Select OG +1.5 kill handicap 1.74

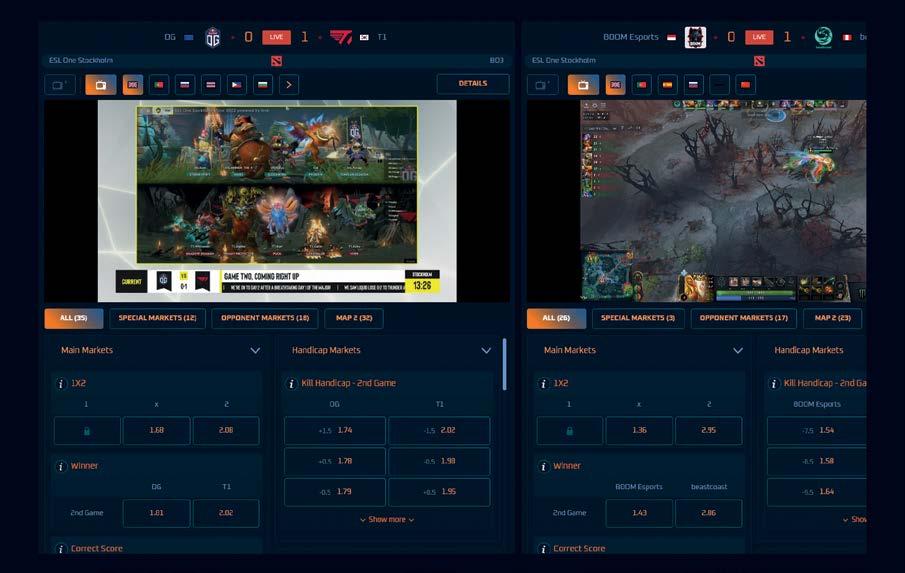335,430
